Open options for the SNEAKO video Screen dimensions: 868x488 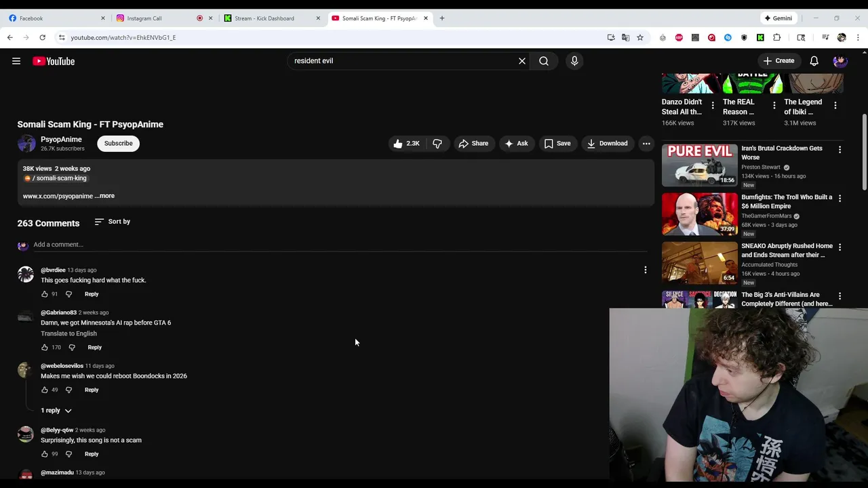840,247
